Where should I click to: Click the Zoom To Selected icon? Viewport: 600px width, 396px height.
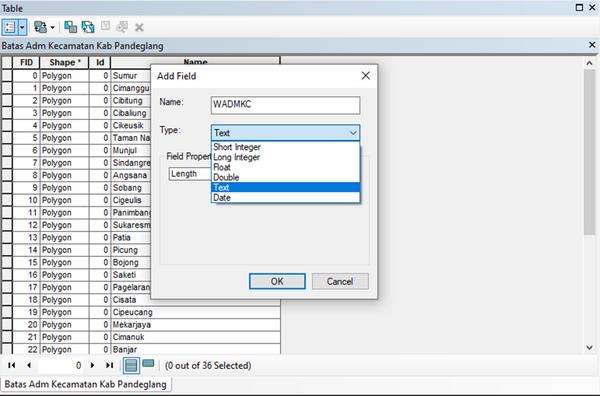click(122, 27)
